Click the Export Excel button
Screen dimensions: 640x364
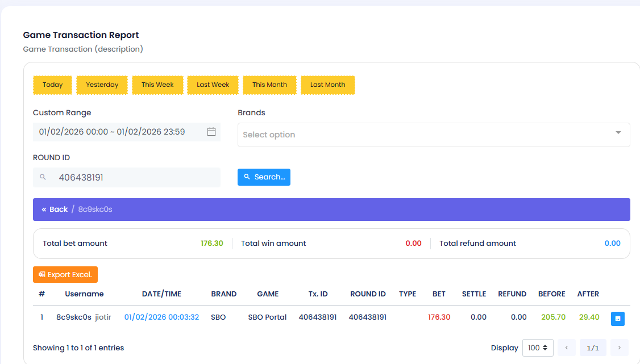(65, 275)
